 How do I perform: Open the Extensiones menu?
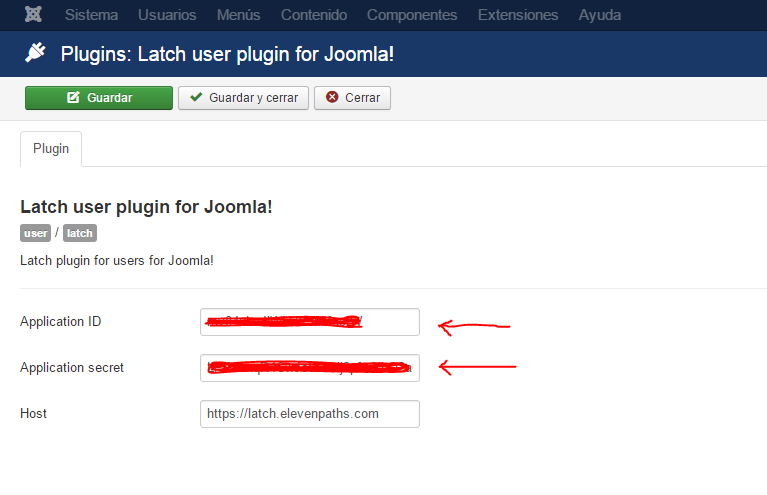(x=518, y=15)
